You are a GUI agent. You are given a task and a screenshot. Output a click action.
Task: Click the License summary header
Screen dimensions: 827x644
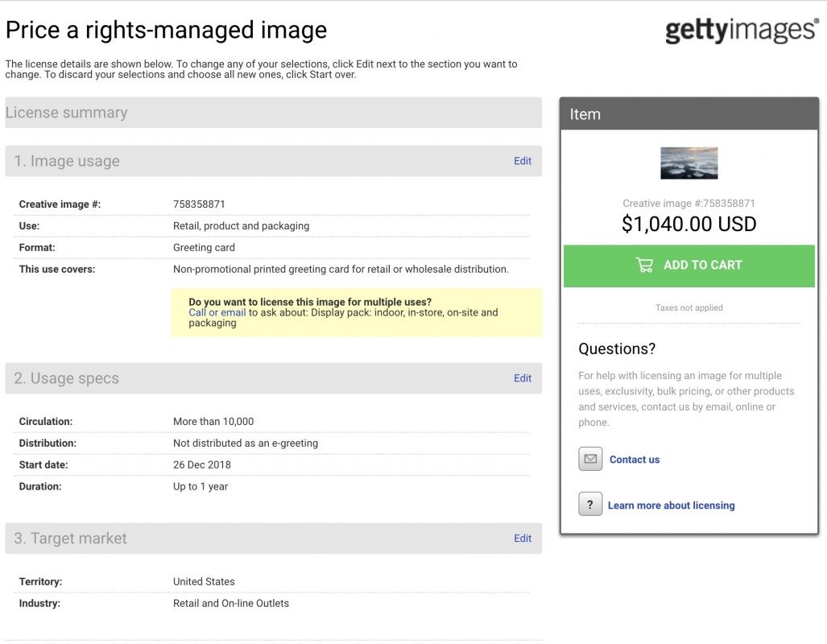point(273,113)
